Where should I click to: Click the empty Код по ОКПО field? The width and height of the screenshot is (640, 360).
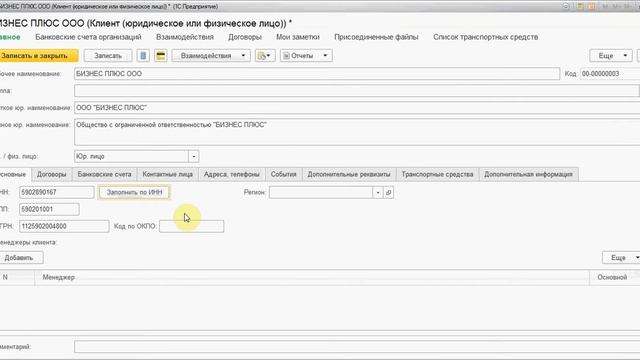191,226
